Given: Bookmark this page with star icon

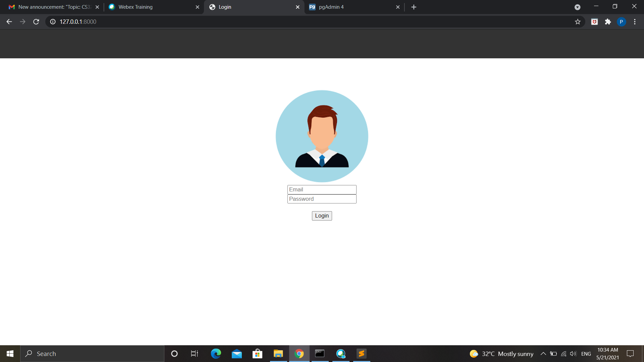Looking at the screenshot, I should (x=578, y=22).
